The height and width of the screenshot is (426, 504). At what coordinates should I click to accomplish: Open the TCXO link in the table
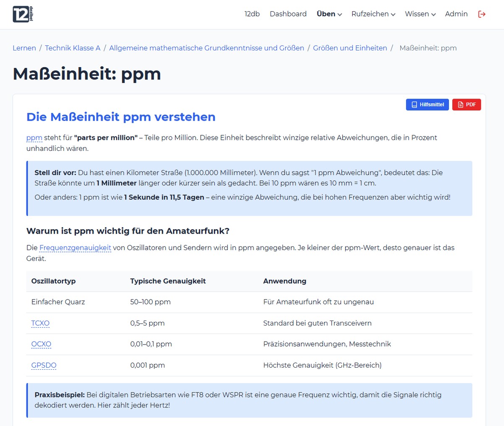[40, 323]
